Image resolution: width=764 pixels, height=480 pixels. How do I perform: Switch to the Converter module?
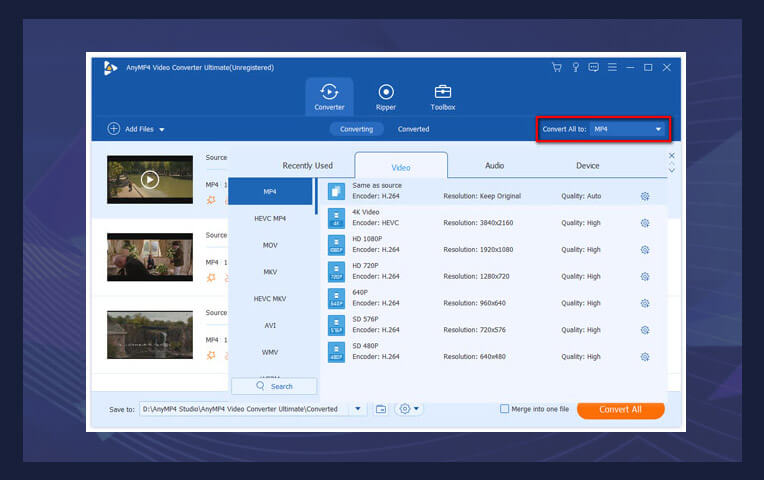point(329,97)
